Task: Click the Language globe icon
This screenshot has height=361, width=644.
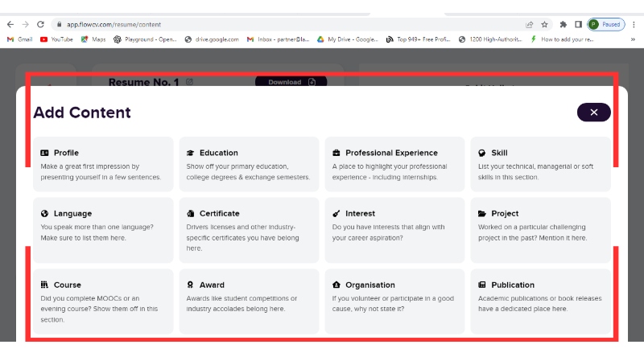Action: coord(44,214)
